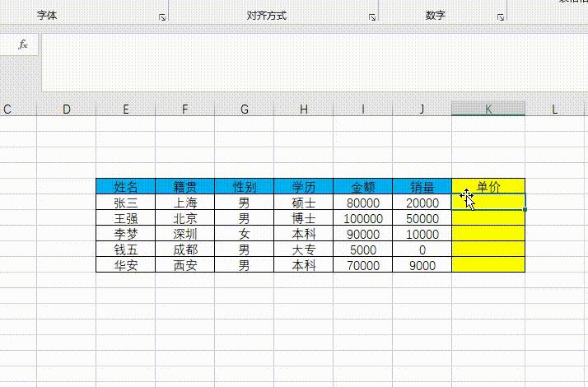Viewport: 588px width, 387px height.
Task: Select the cell containing 张三
Action: click(x=126, y=203)
